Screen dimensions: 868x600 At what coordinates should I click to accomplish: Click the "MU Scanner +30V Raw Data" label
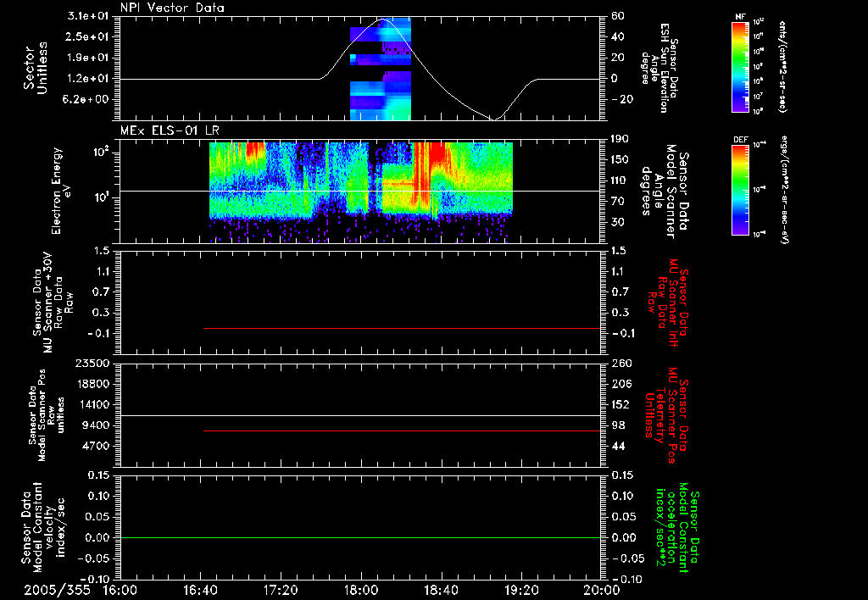click(52, 303)
